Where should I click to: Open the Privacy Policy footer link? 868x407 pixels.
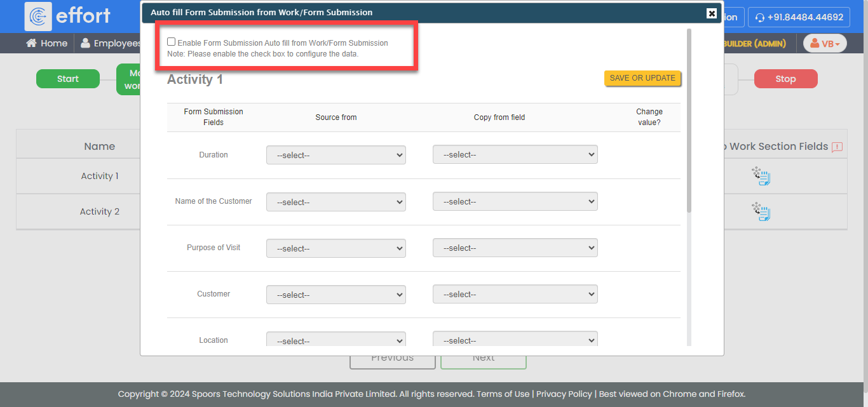pos(564,394)
